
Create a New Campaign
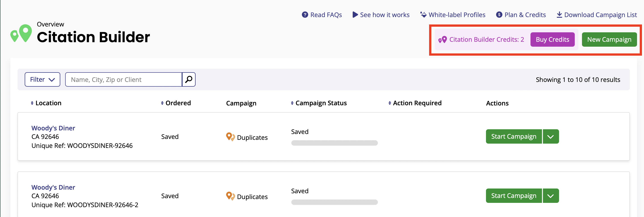609,39
